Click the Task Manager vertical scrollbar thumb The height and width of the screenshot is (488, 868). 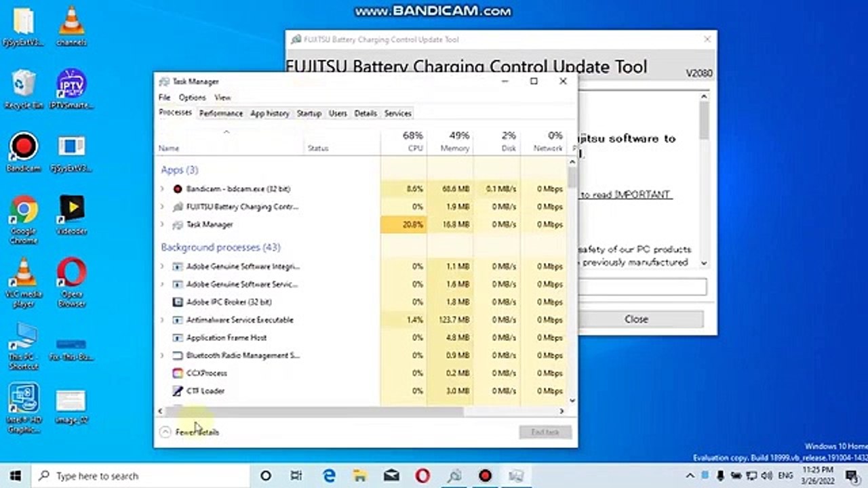[572, 177]
